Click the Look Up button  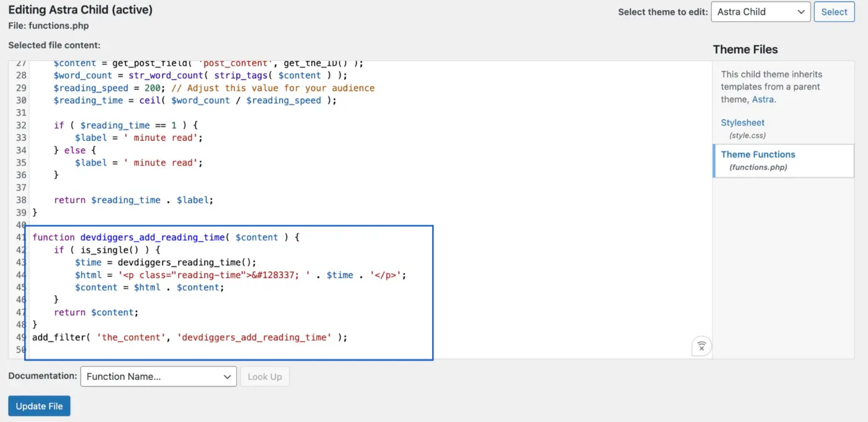pos(265,376)
